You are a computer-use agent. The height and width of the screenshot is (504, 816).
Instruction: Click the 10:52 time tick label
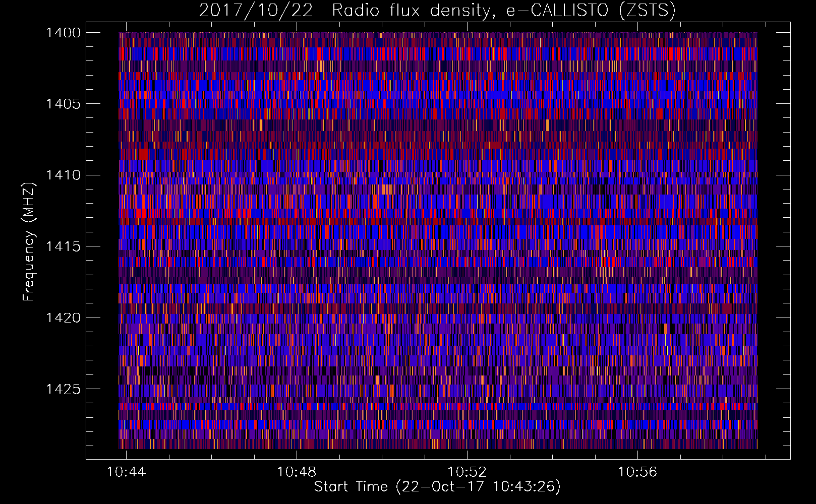tap(467, 472)
